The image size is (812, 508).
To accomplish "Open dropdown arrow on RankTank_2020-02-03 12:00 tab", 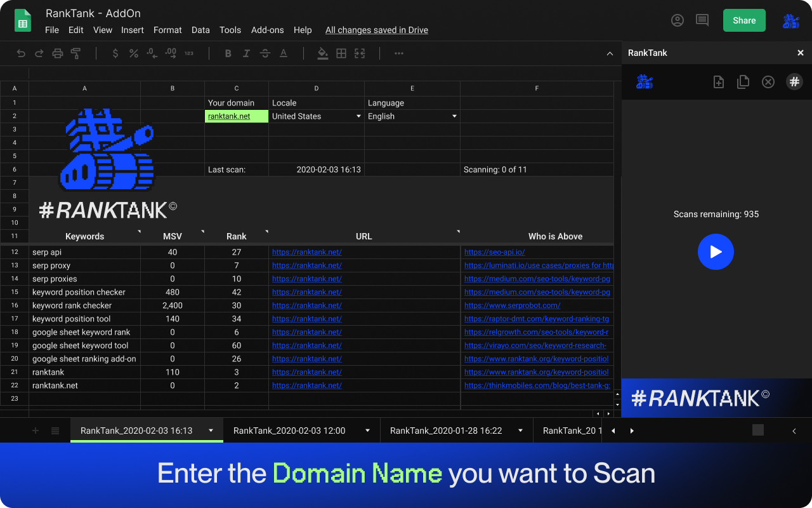I will [x=367, y=431].
